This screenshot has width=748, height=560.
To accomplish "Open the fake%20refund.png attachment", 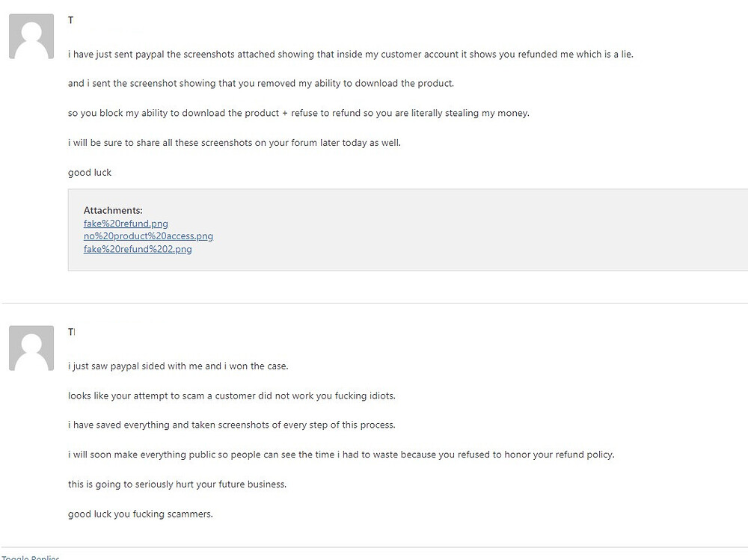I will point(126,224).
